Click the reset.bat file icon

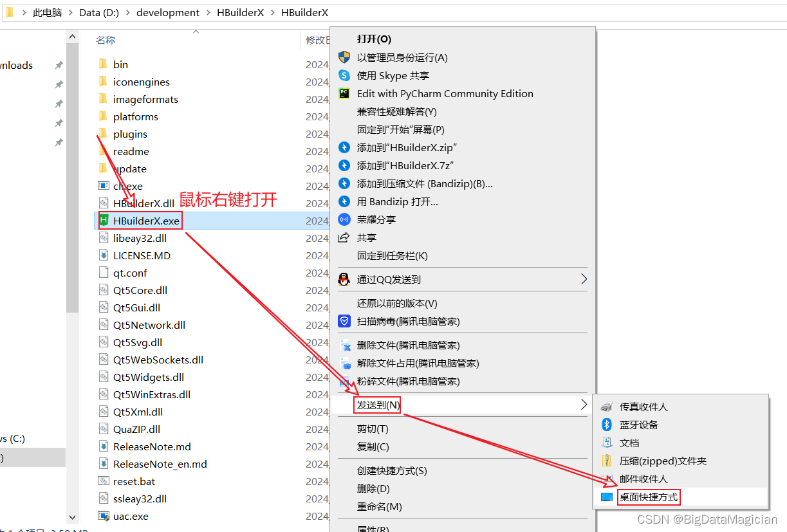click(x=104, y=481)
